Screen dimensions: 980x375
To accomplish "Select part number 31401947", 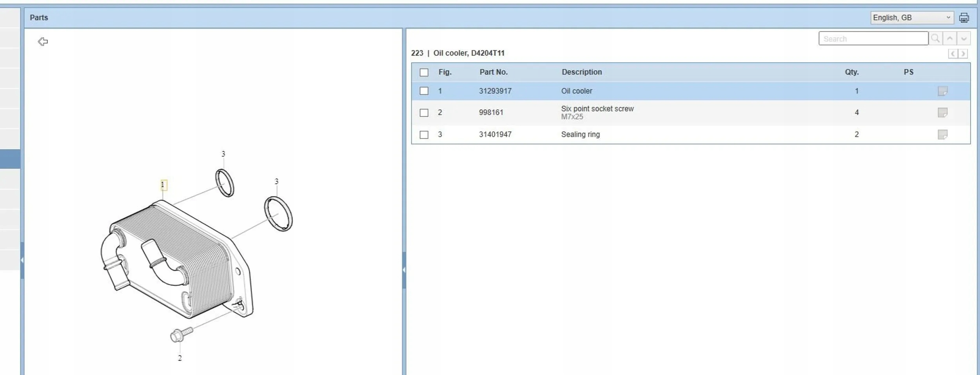I will pos(495,135).
